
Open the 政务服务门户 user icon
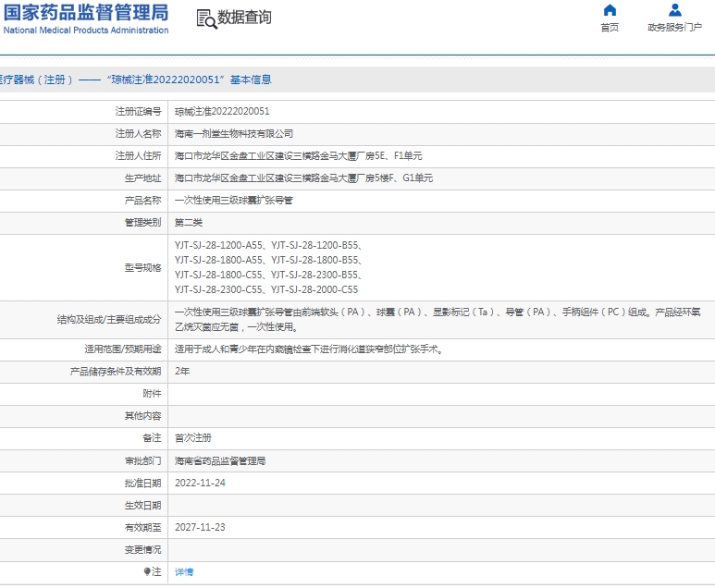[675, 10]
